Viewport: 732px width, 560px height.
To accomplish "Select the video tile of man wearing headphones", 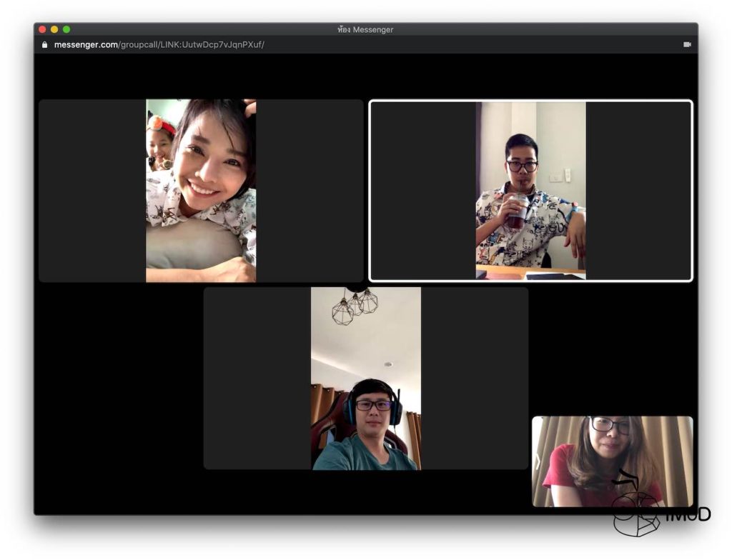I will (x=365, y=379).
